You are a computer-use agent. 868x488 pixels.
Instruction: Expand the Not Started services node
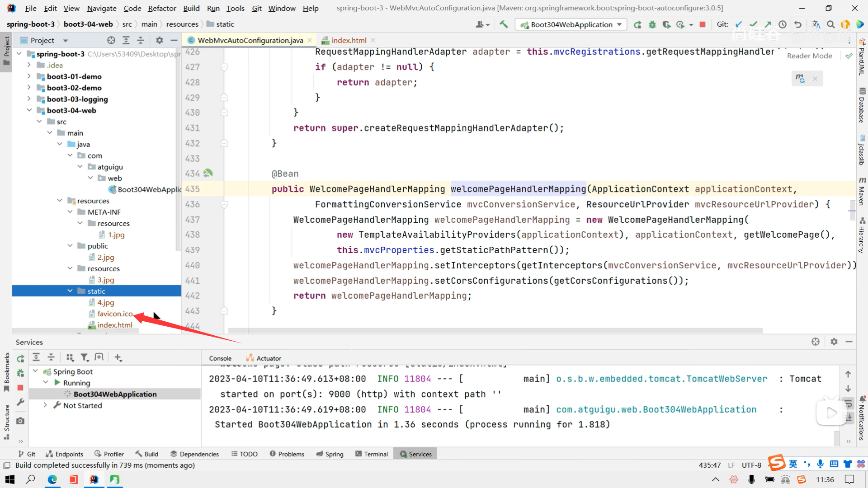45,405
